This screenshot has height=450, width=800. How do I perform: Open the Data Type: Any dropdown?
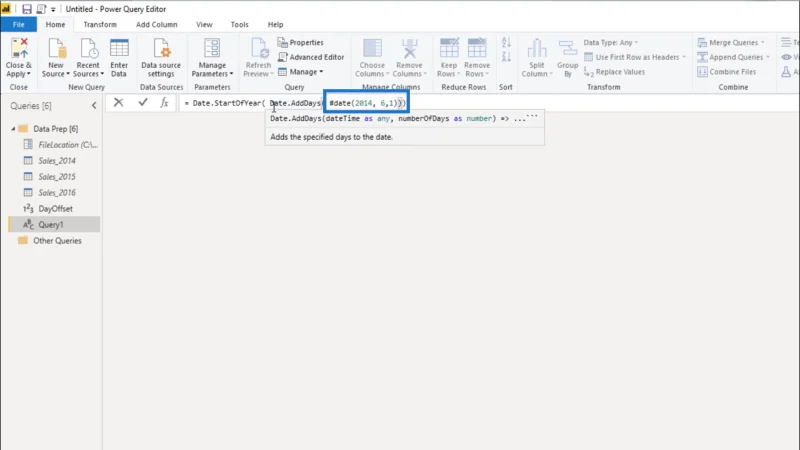tap(611, 42)
